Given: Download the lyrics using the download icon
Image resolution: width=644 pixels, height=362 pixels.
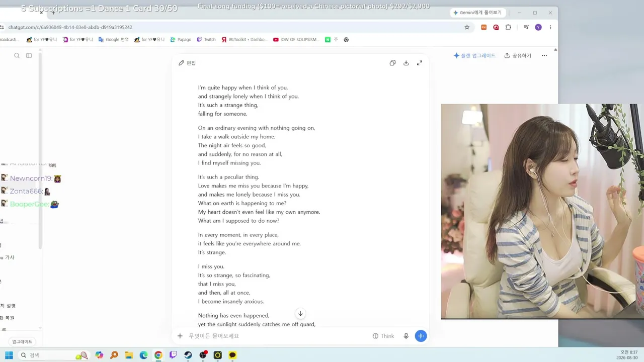Looking at the screenshot, I should [x=406, y=63].
